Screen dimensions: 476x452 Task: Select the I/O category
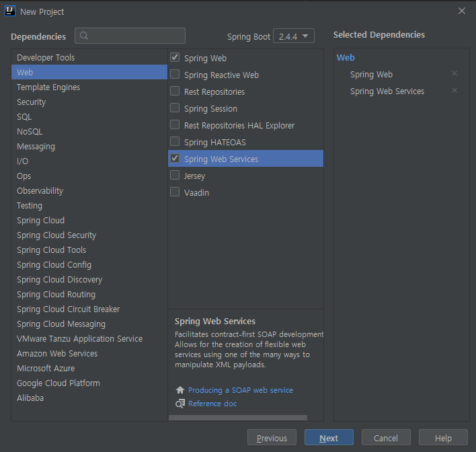pos(89,161)
